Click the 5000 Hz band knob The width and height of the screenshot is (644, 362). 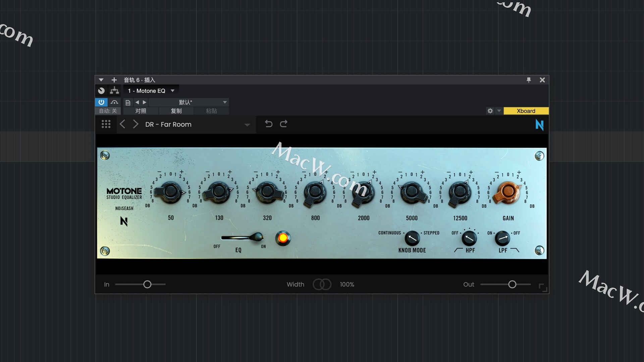pos(412,192)
